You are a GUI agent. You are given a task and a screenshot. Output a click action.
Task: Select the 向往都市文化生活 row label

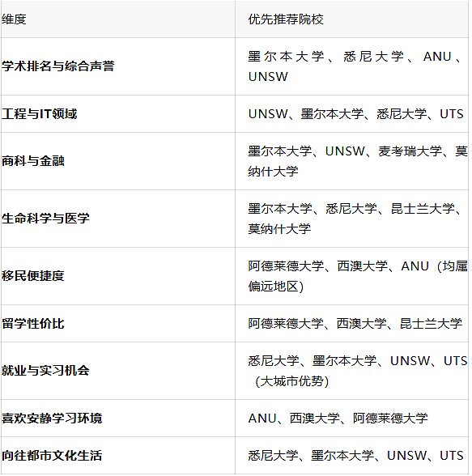coord(52,455)
